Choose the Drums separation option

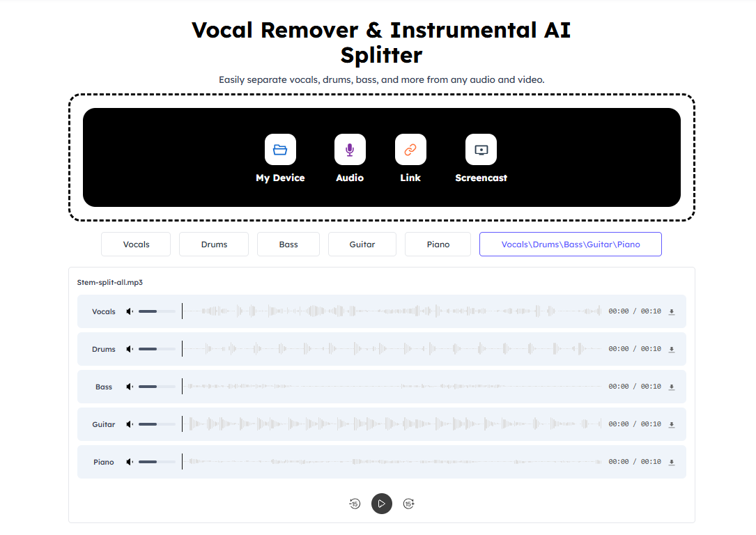click(x=213, y=244)
